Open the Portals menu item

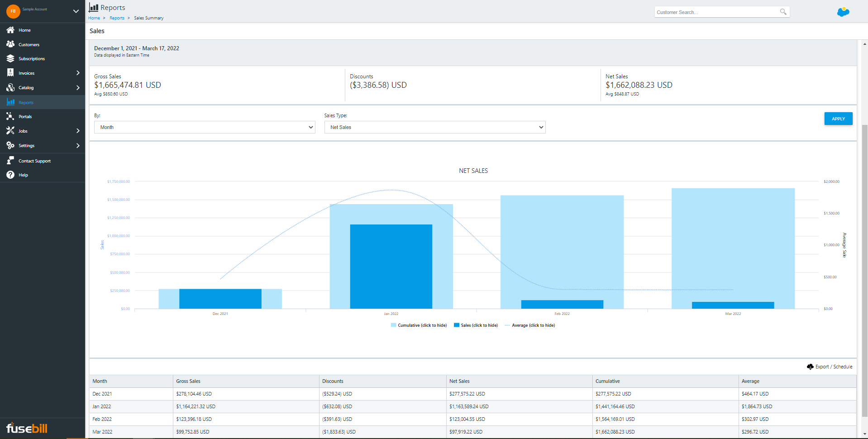click(43, 116)
